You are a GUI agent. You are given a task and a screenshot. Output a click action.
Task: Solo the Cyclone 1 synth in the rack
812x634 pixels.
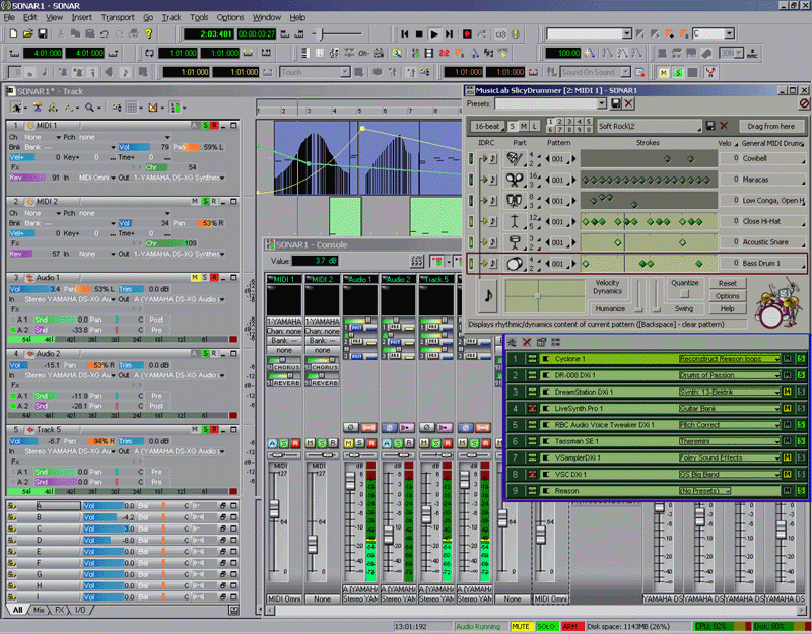coord(800,358)
